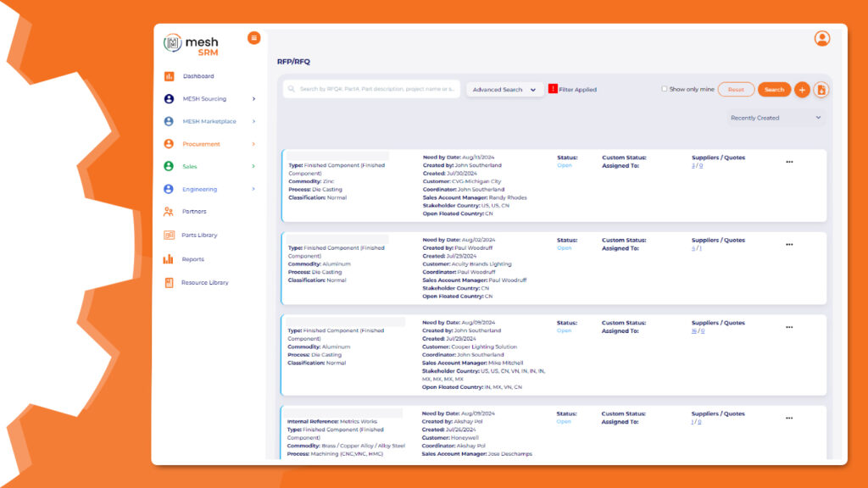Click the Reports bar chart icon
Viewport: 868px width, 488px height.
tap(169, 259)
